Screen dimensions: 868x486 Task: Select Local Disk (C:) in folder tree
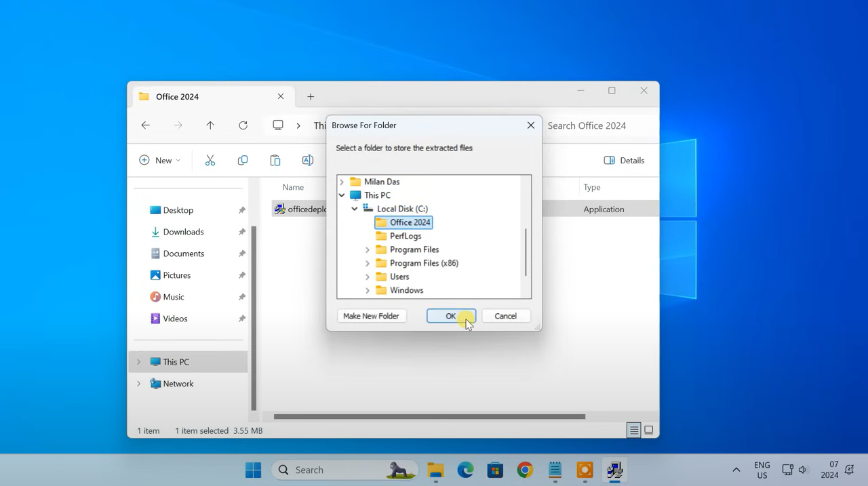395,209
